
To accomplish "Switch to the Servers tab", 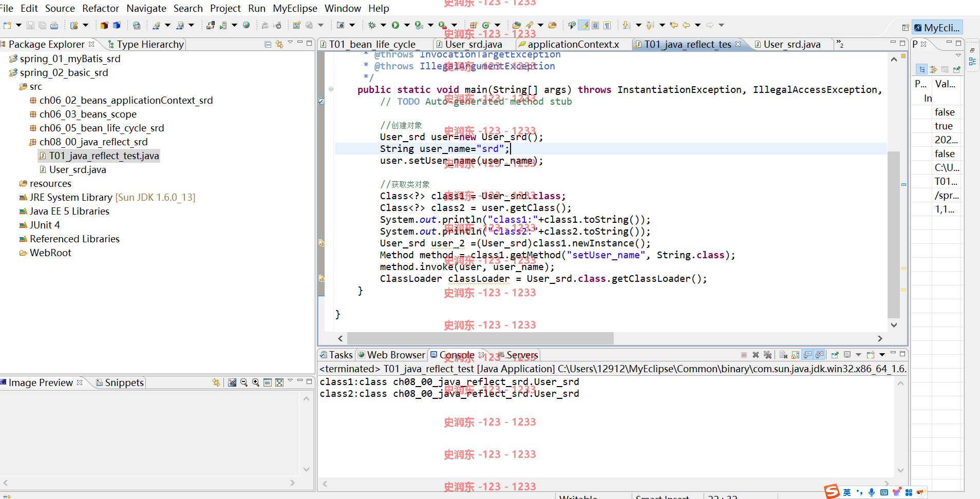I will pyautogui.click(x=517, y=355).
